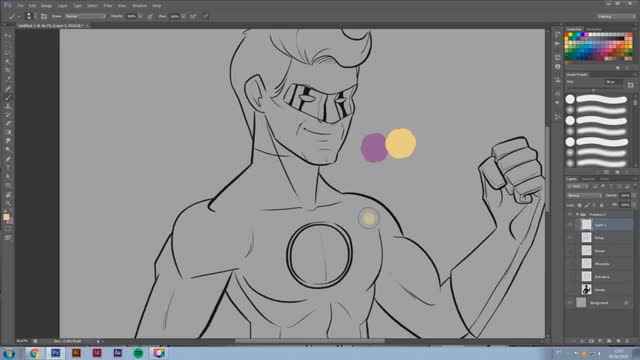640x360 pixels.
Task: Select the first hard round brush preset
Action: click(598, 99)
